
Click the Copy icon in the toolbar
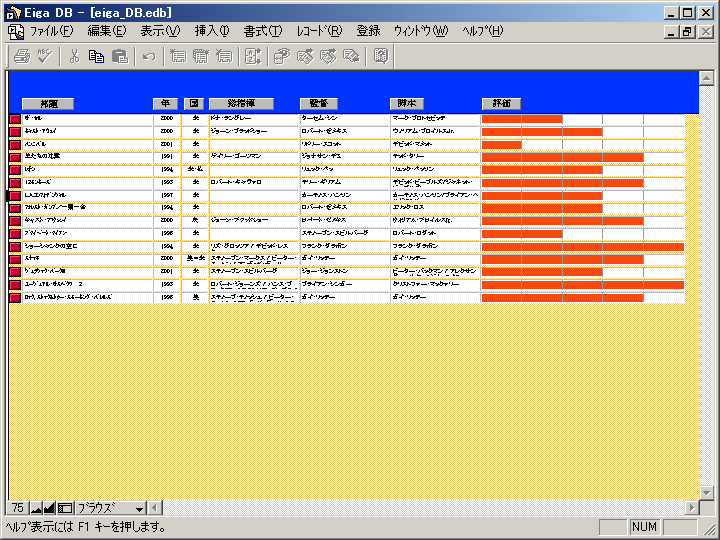97,56
